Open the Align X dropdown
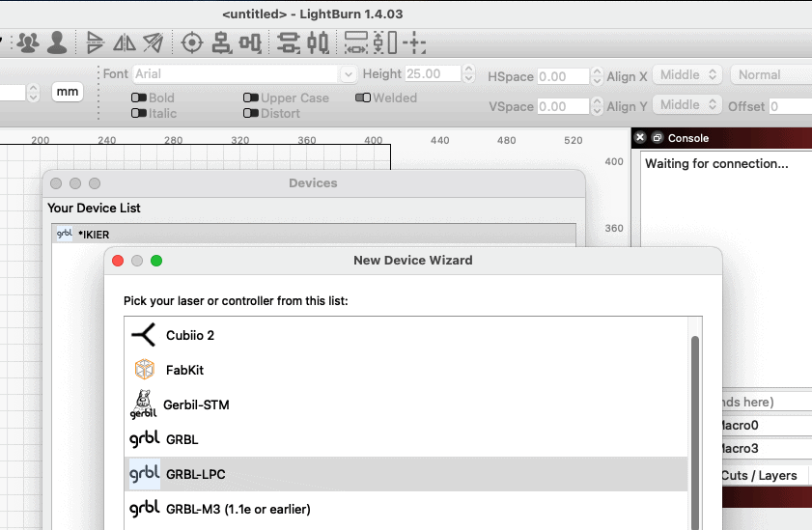This screenshot has width=812, height=530. pos(687,74)
